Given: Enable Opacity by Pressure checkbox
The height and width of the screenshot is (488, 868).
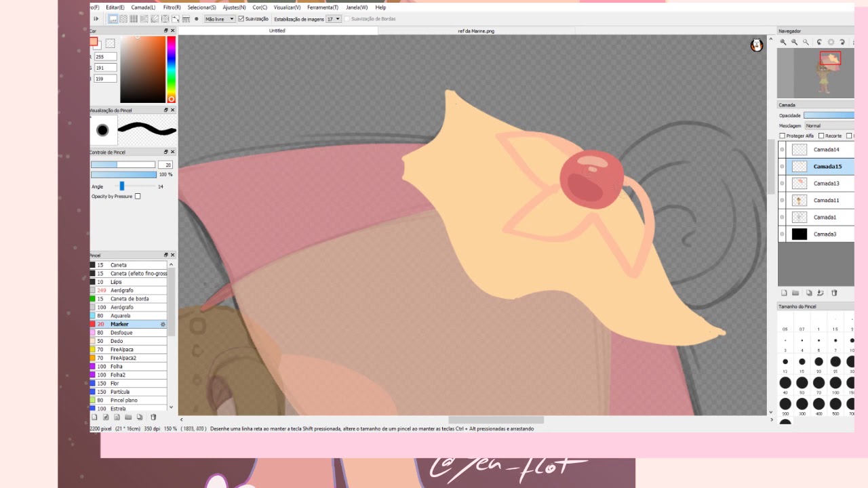Looking at the screenshot, I should (138, 197).
